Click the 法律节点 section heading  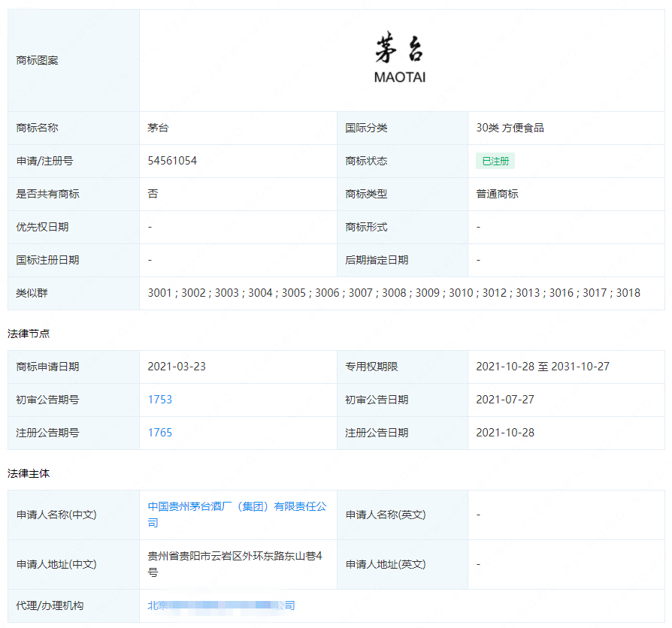[29, 334]
